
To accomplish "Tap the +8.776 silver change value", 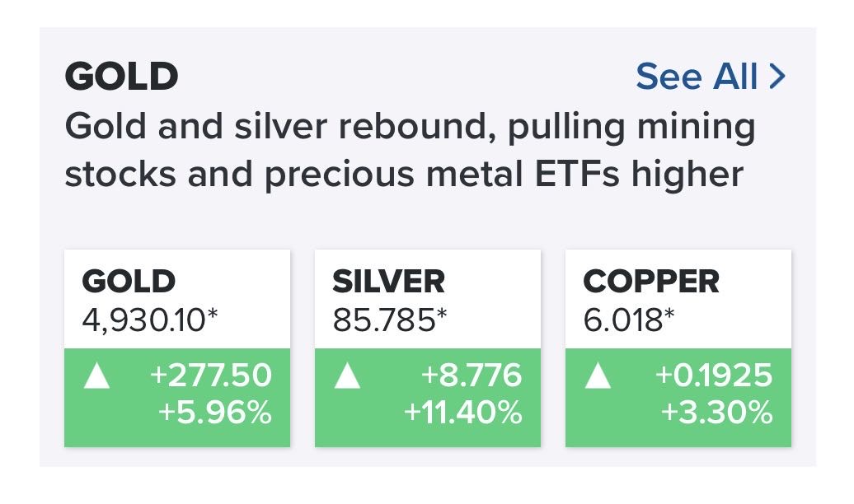I will (471, 376).
